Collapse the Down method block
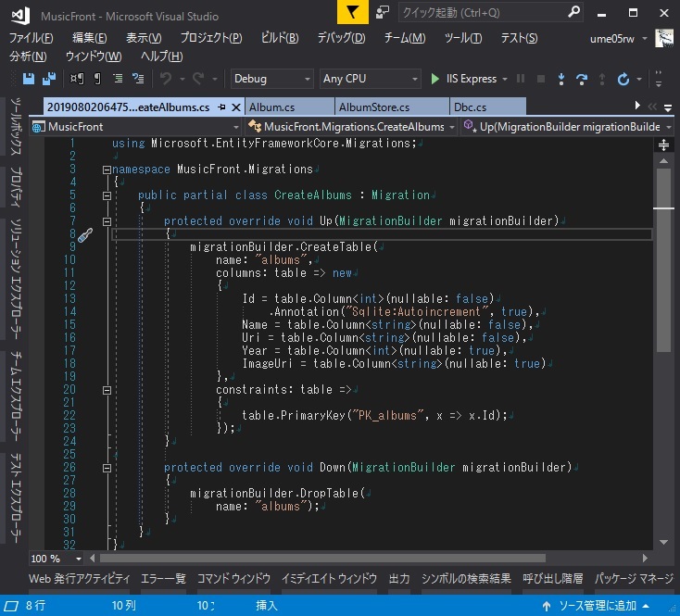Screen dimensions: 680x616 pyautogui.click(x=107, y=468)
